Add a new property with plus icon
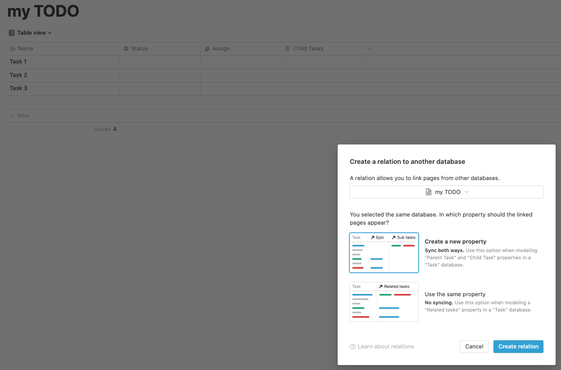This screenshot has width=561, height=370. click(370, 48)
